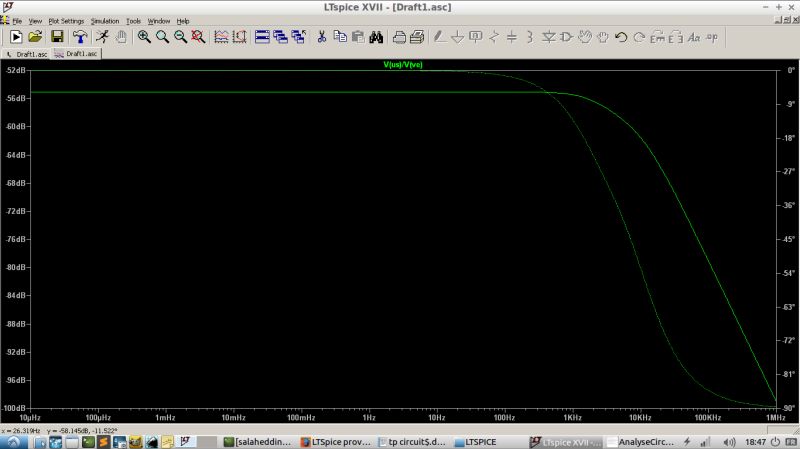
Task: Click the Label Net tool
Action: [x=476, y=37]
